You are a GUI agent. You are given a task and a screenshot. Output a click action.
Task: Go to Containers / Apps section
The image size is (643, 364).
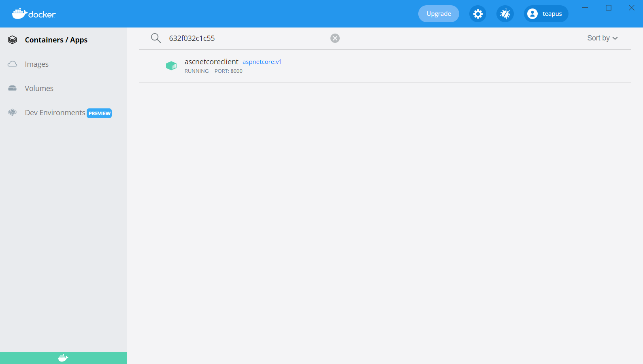[56, 40]
